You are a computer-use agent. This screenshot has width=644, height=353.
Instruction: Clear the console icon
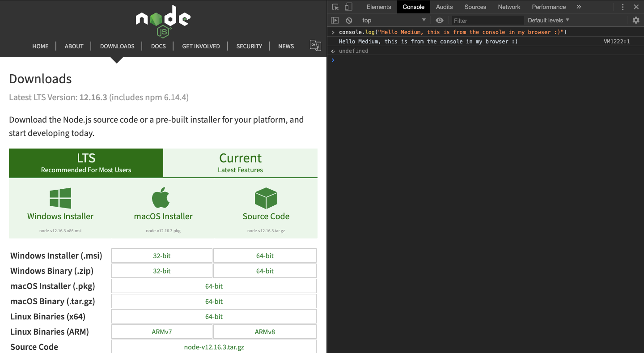coord(349,20)
